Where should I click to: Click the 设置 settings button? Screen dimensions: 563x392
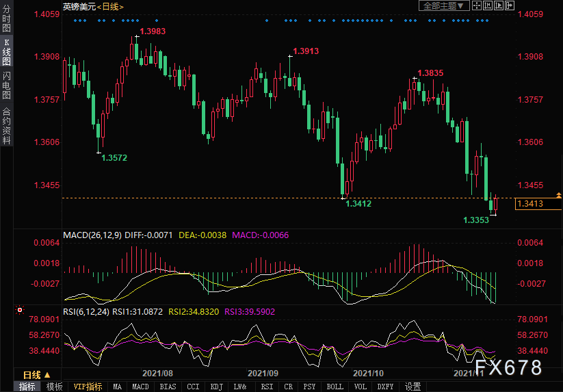413,387
